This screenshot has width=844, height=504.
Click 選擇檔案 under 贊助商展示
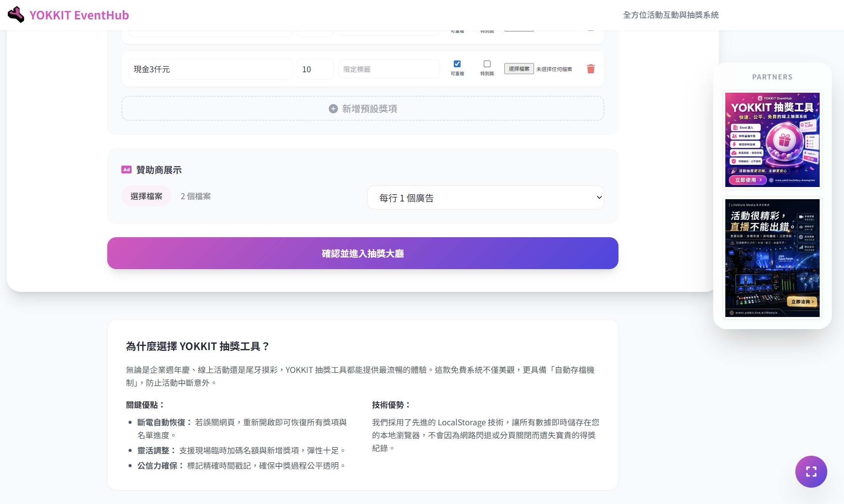(146, 196)
